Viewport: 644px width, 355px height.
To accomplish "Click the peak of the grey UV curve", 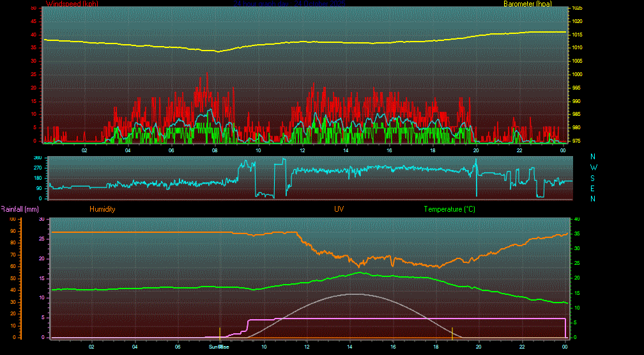I will (352, 294).
